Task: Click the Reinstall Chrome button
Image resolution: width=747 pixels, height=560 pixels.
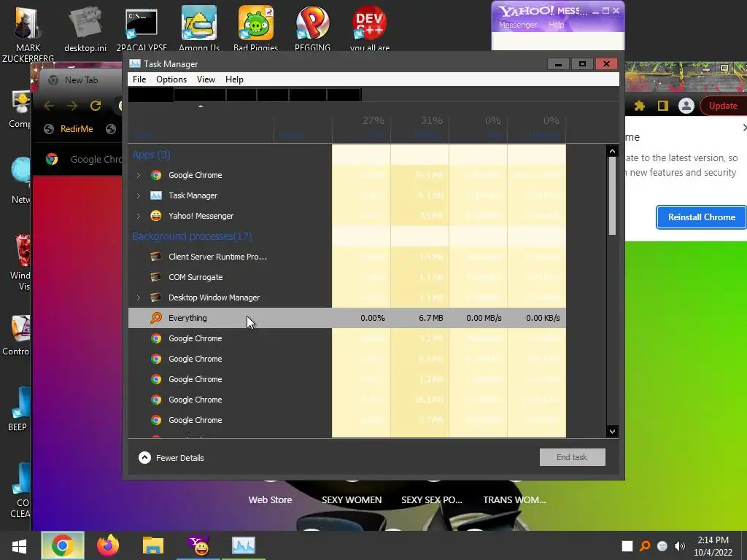Action: [701, 217]
